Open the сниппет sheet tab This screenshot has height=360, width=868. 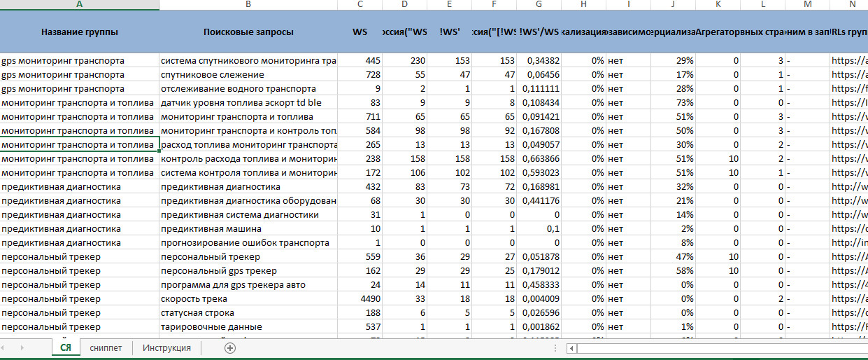click(x=106, y=348)
